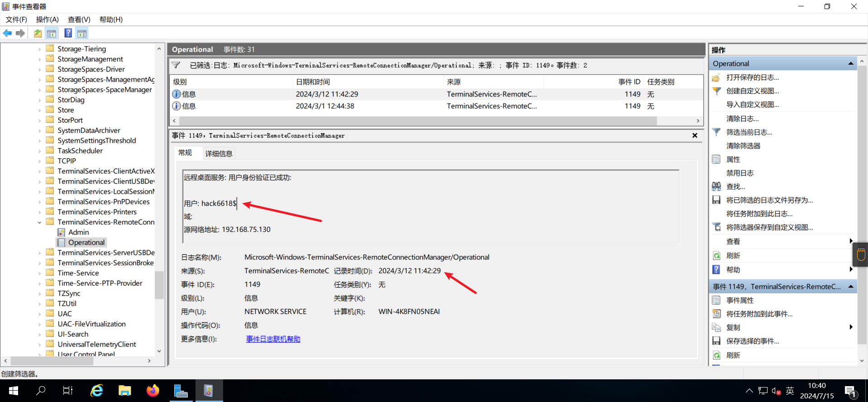Click the event list horizontal scrollbar
The height and width of the screenshot is (402, 868).
coord(417,121)
